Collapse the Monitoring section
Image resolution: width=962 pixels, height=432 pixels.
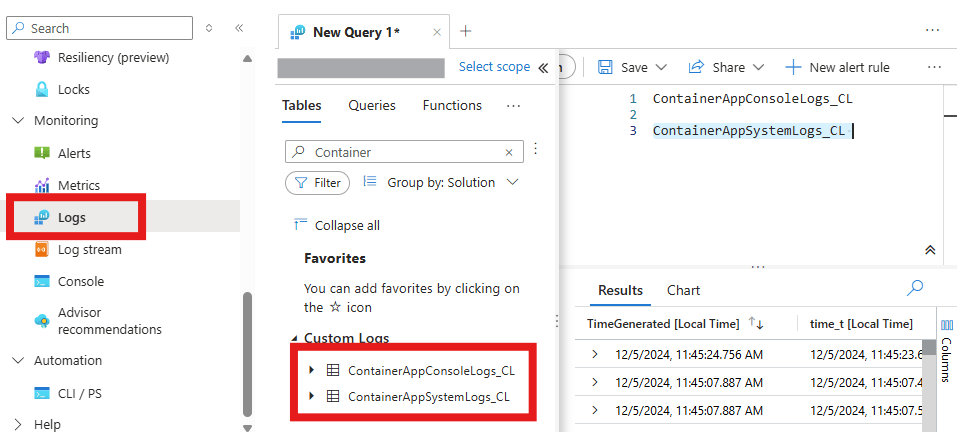[18, 121]
